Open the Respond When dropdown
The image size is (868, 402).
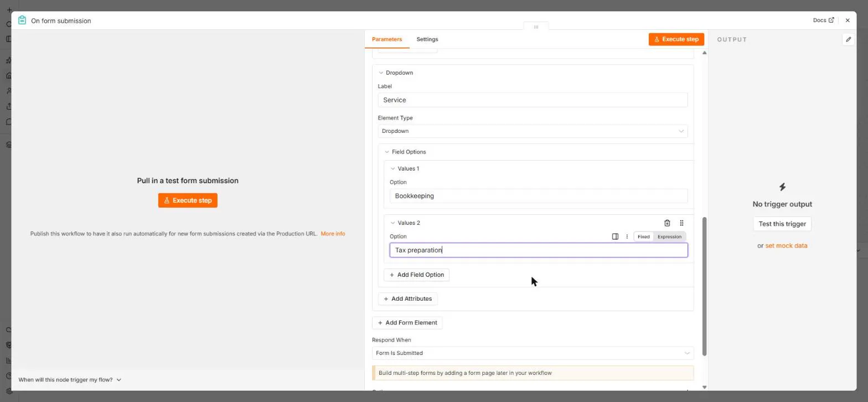(533, 353)
